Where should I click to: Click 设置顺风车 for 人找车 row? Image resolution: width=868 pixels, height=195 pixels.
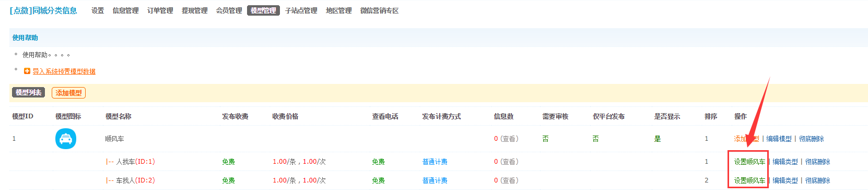coord(749,162)
